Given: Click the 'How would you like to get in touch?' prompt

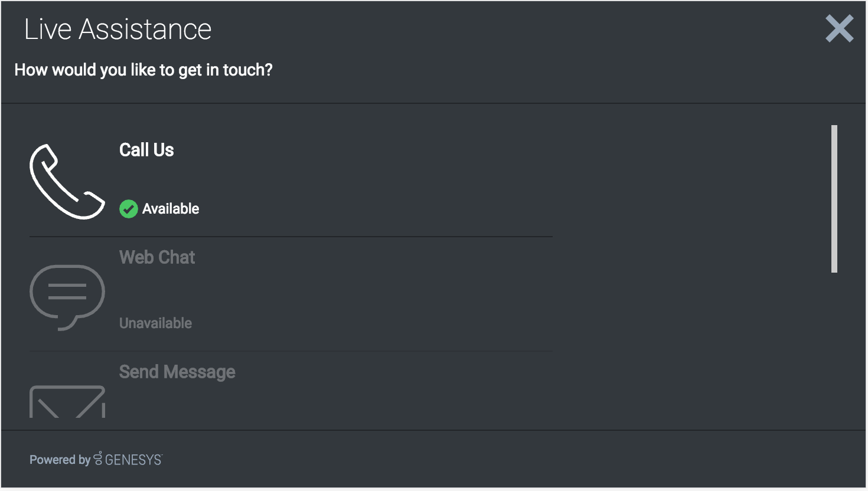Looking at the screenshot, I should tap(143, 70).
